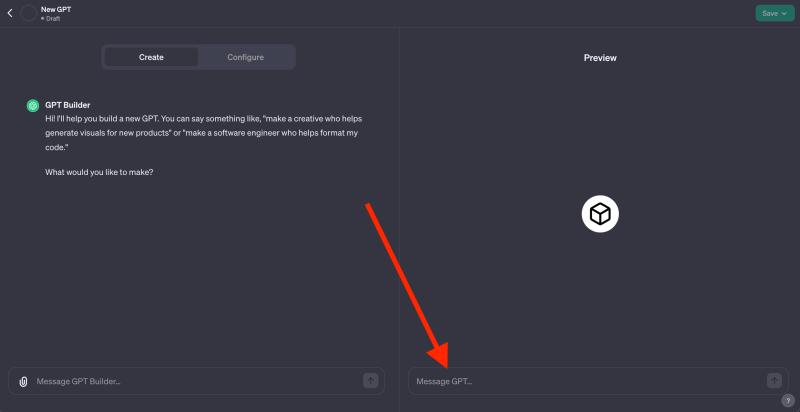The width and height of the screenshot is (800, 412).
Task: Click the green GPT Builder avatar icon
Action: coord(33,106)
